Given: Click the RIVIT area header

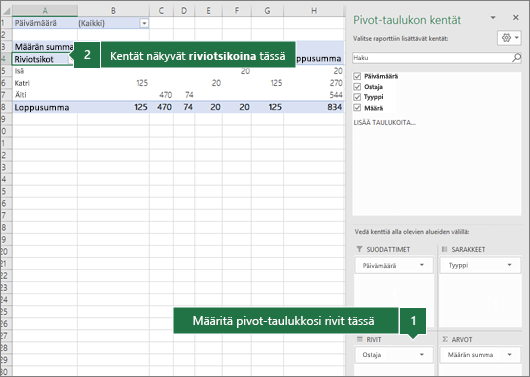Looking at the screenshot, I should pos(374,339).
